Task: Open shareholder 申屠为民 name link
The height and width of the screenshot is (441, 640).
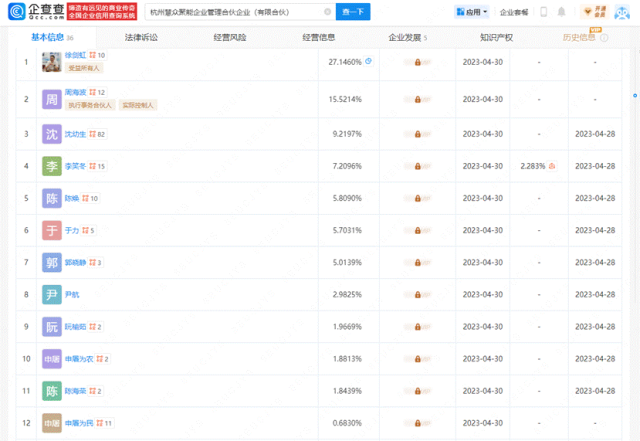Action: click(x=79, y=423)
